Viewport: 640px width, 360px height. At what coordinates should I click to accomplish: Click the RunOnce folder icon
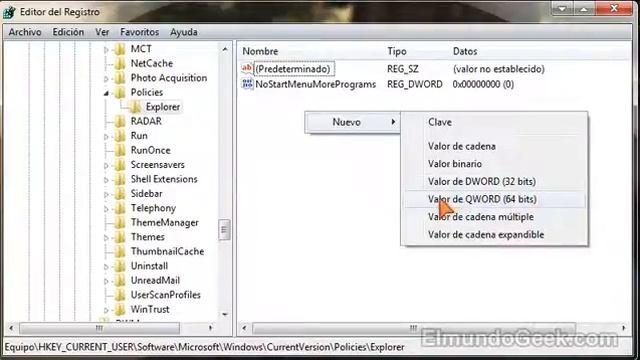120,150
